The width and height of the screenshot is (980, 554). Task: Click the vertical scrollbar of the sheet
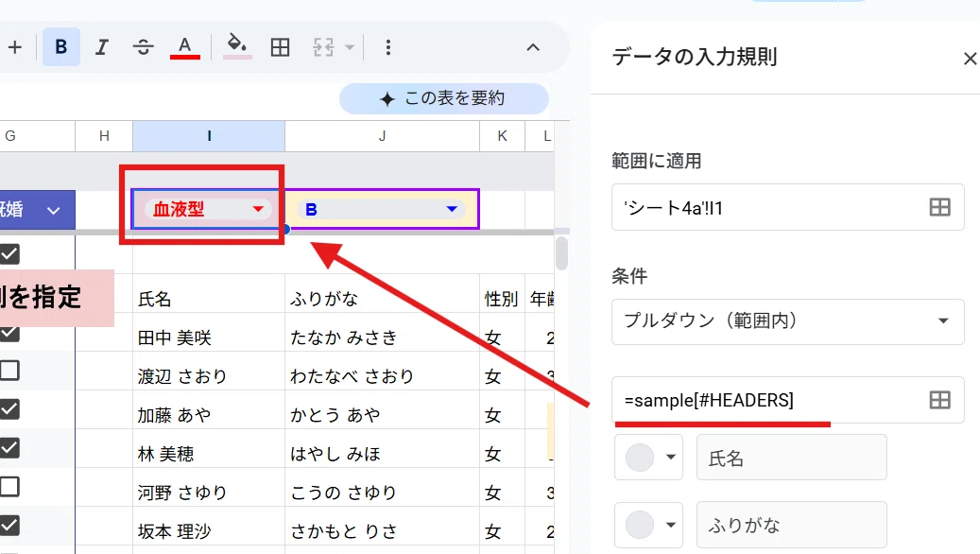click(561, 253)
